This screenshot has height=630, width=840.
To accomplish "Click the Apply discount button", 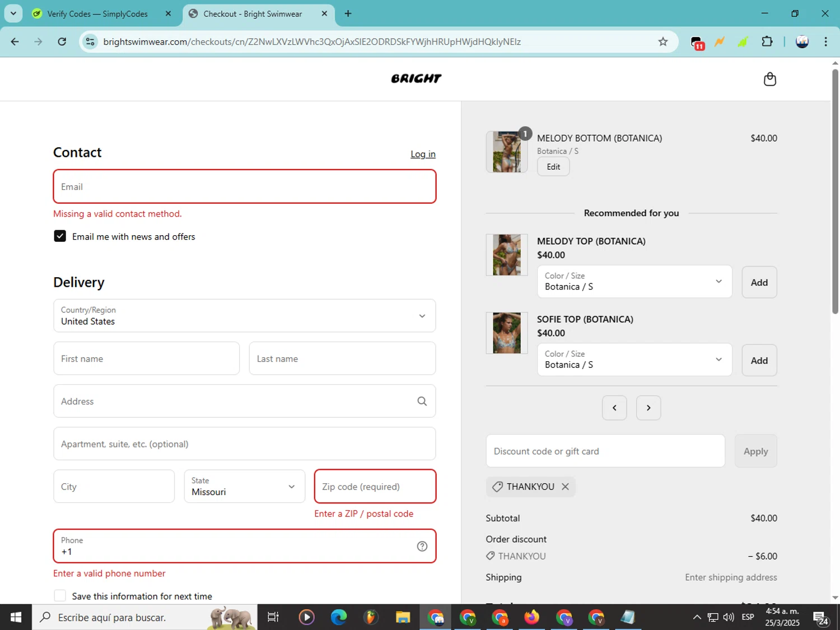I will (x=755, y=451).
